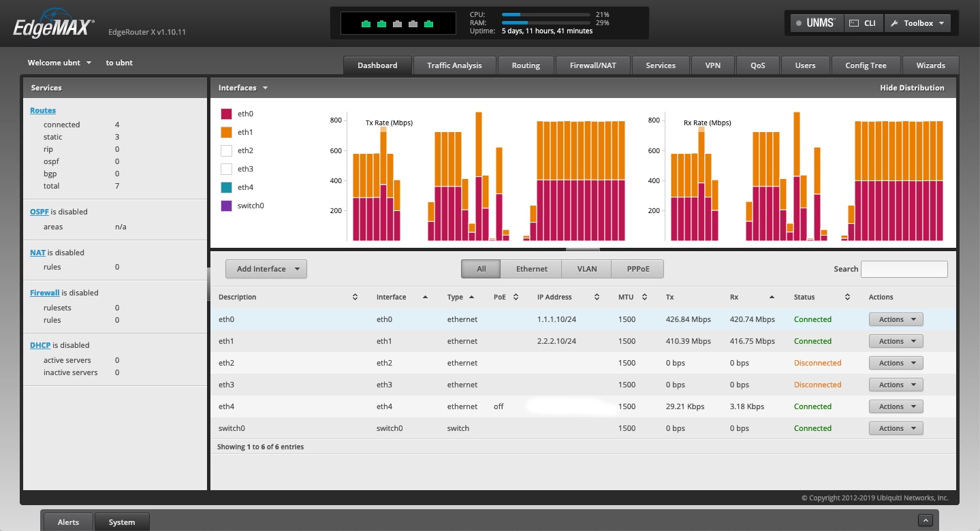Expand the Actions dropdown for eth1
This screenshot has height=531, width=980.
coord(896,341)
